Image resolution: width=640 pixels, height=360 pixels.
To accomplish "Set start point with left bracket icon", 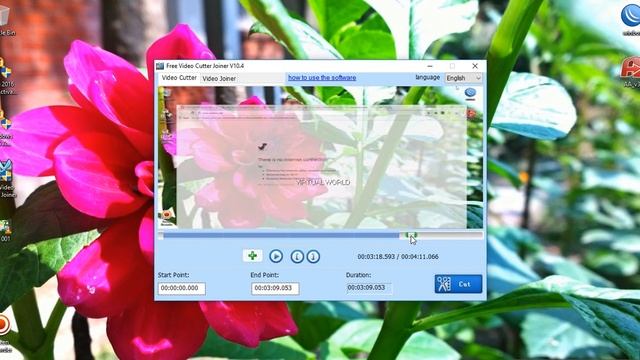I will click(297, 256).
